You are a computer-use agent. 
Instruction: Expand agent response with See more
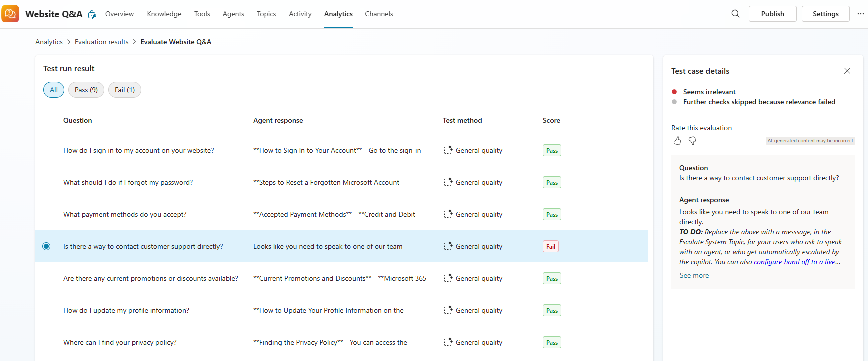pos(694,275)
